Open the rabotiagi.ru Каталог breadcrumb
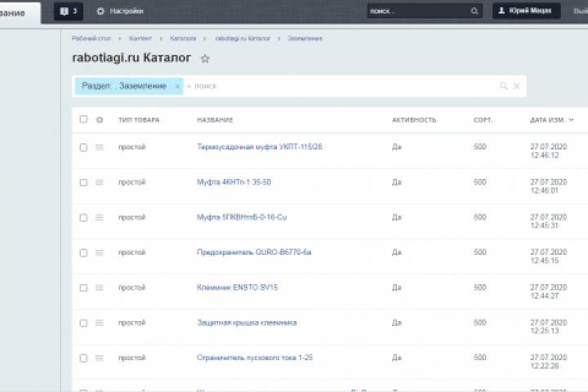The image size is (588, 392). pos(243,38)
